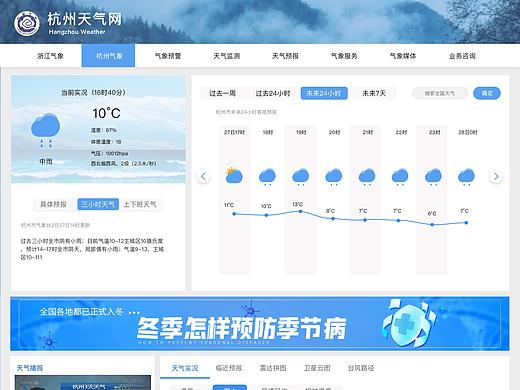The width and height of the screenshot is (520, 390).
Task: Switch to the 雷达拼图 tab
Action: (x=273, y=368)
